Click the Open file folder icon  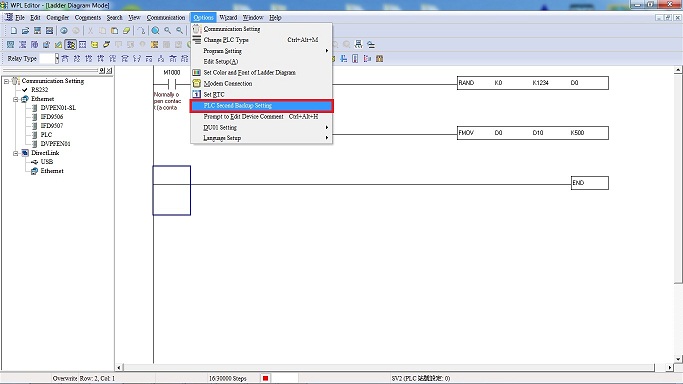coord(25,30)
